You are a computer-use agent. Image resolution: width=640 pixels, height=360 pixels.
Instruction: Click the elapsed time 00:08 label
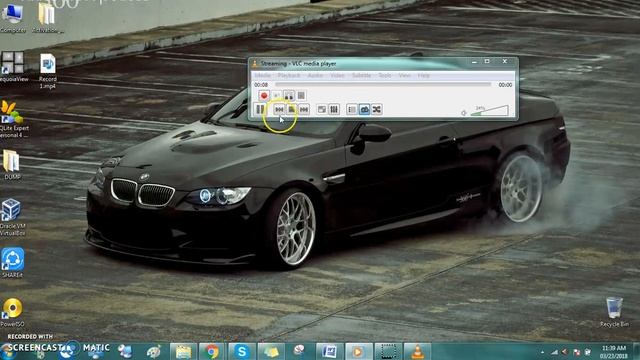(x=261, y=85)
